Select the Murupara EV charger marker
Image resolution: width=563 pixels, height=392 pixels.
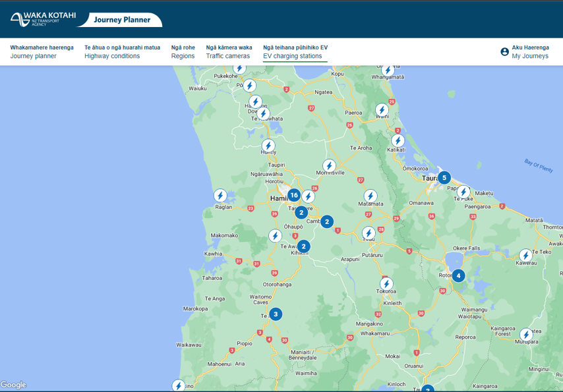(526, 335)
